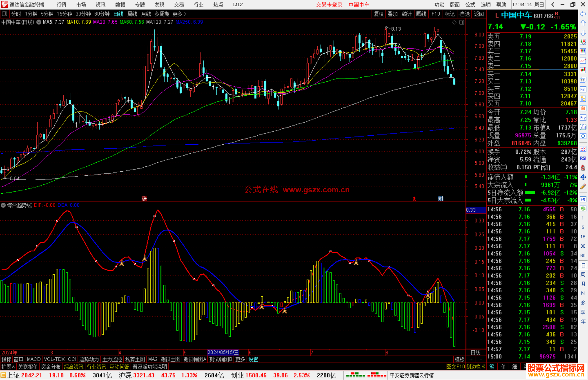The height and width of the screenshot is (380, 588).
Task: Open the 公式 menu in top bar
Action: (x=470, y=4)
